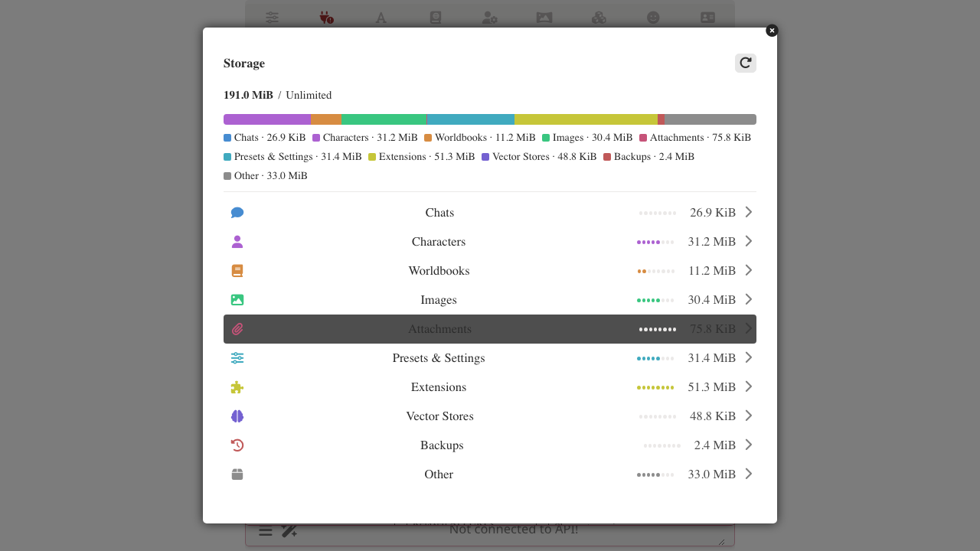The image size is (980, 551).
Task: Expand the Vector Stores row chevron
Action: (x=749, y=416)
